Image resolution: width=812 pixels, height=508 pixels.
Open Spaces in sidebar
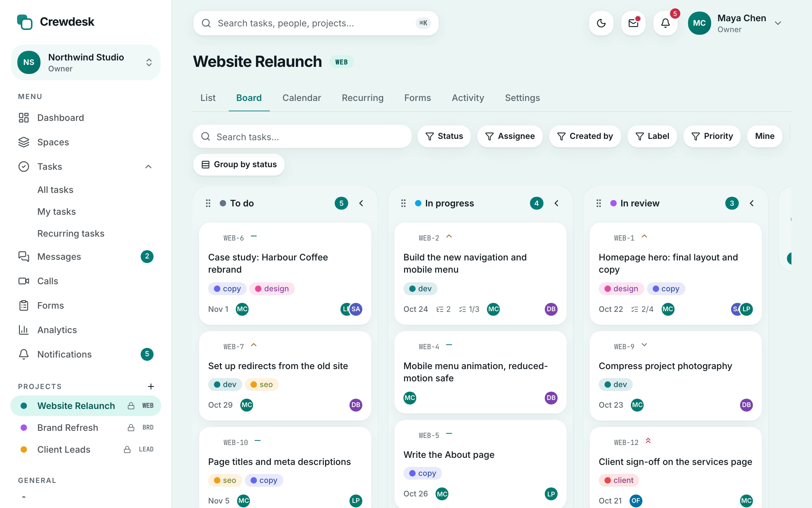[85, 142]
